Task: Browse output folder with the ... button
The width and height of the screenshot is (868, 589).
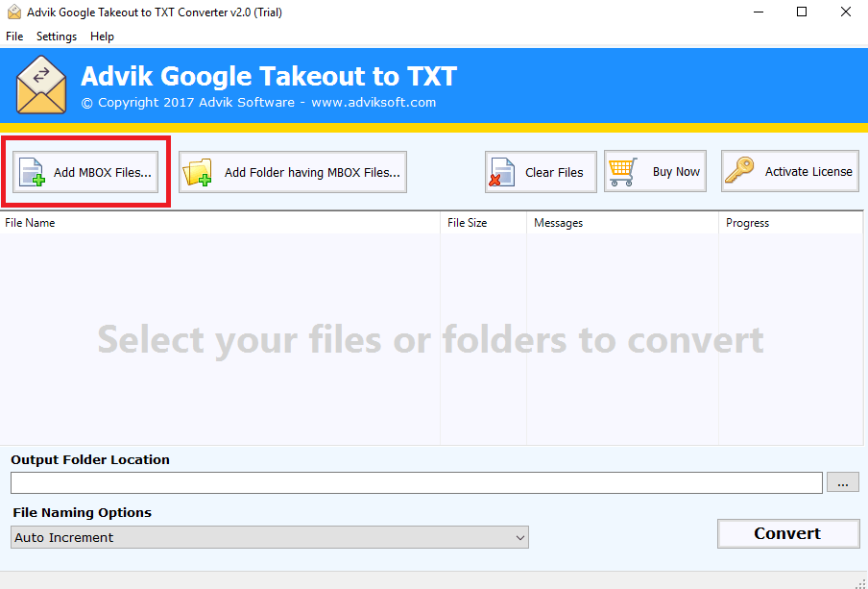Action: click(x=842, y=482)
